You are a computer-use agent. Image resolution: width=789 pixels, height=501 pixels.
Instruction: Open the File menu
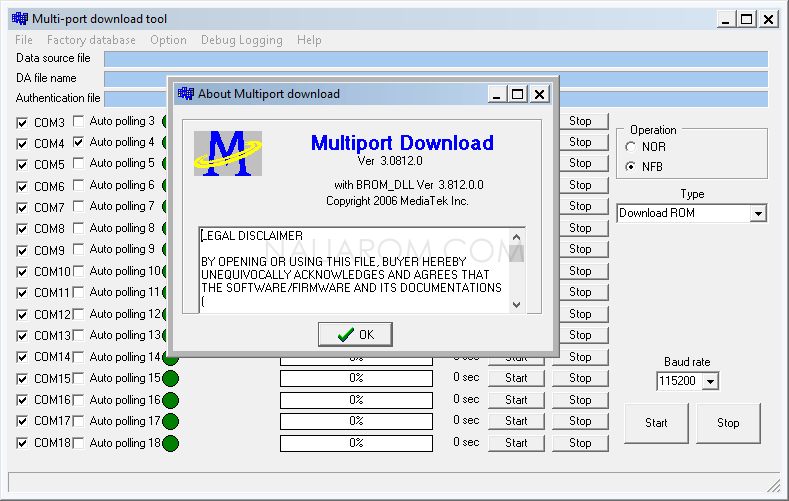24,40
